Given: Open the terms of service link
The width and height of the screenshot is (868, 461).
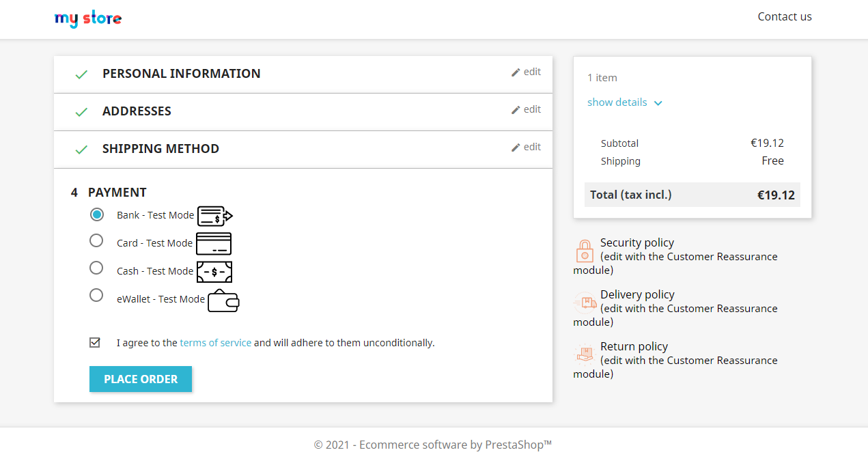Looking at the screenshot, I should 215,343.
